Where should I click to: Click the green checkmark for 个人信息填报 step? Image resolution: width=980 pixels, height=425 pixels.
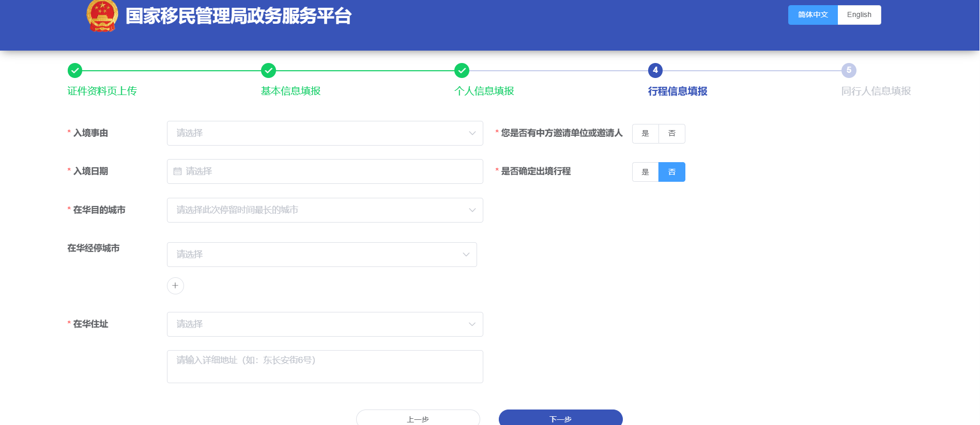pos(462,70)
